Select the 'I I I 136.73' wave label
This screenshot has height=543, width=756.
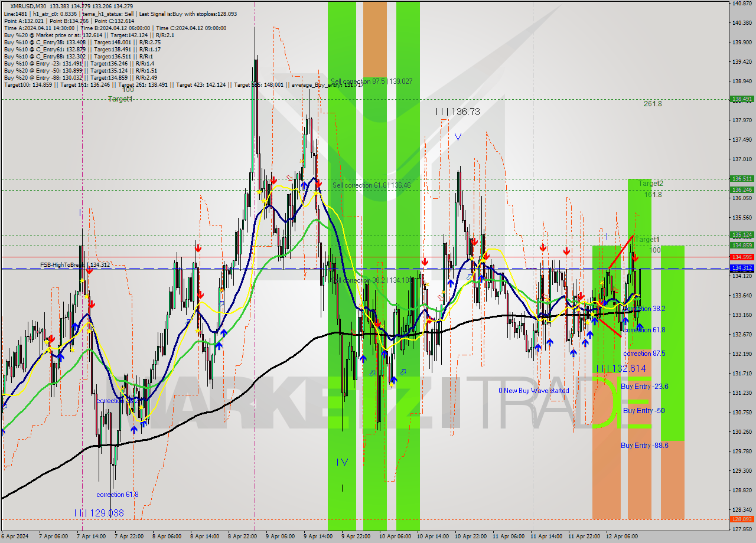click(x=458, y=112)
